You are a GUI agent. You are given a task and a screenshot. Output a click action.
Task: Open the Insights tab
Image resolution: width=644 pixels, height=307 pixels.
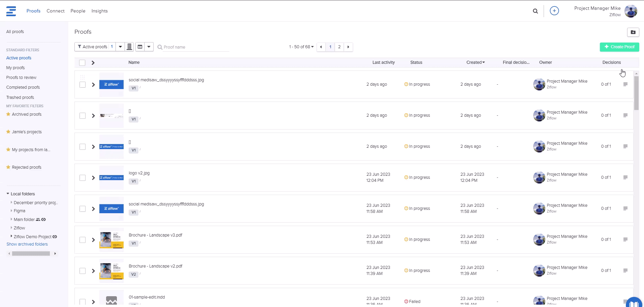point(99,11)
